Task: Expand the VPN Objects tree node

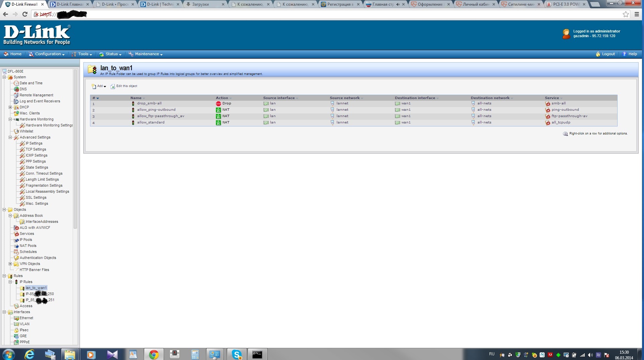Action: (x=10, y=264)
